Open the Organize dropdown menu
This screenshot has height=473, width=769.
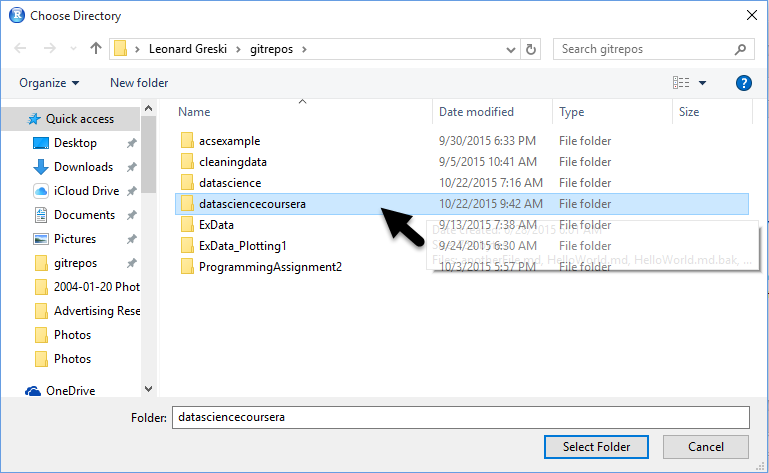pos(49,83)
